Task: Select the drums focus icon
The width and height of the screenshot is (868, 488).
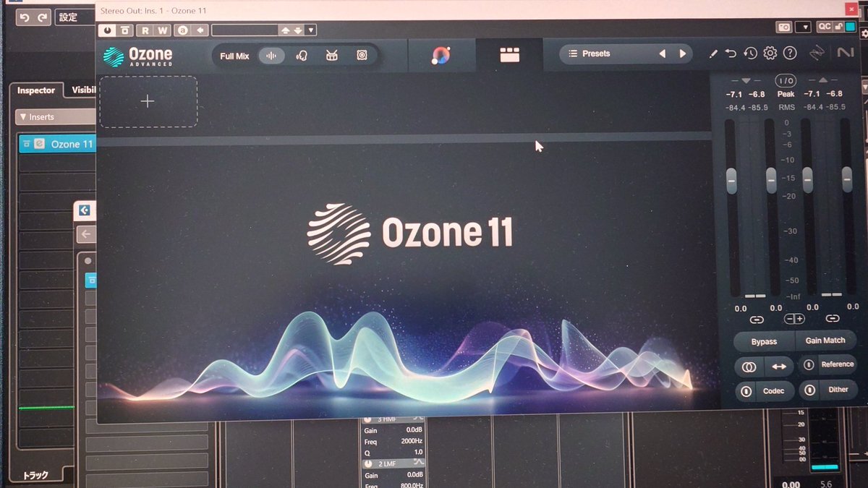Action: point(332,56)
